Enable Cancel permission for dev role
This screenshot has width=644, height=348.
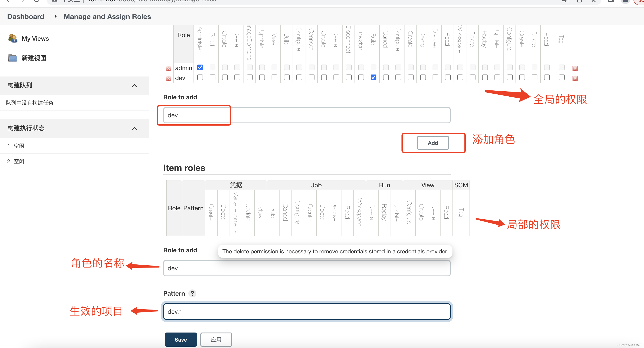386,78
